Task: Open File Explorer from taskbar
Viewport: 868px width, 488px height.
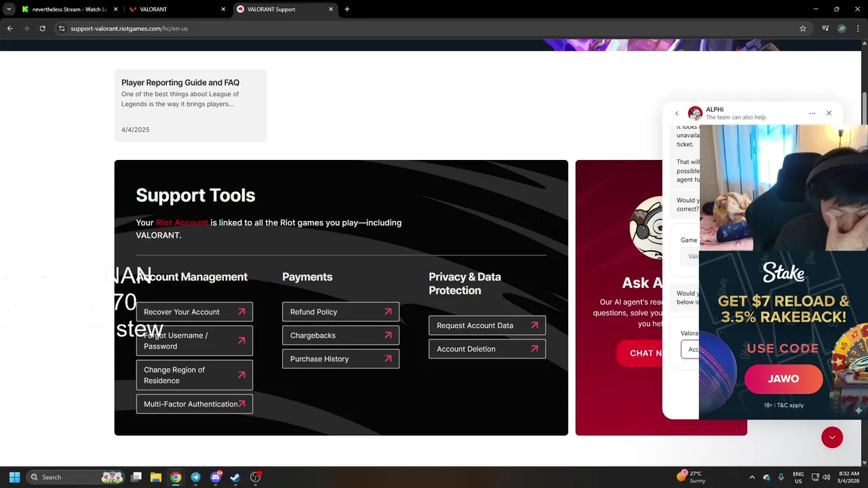Action: [x=156, y=477]
